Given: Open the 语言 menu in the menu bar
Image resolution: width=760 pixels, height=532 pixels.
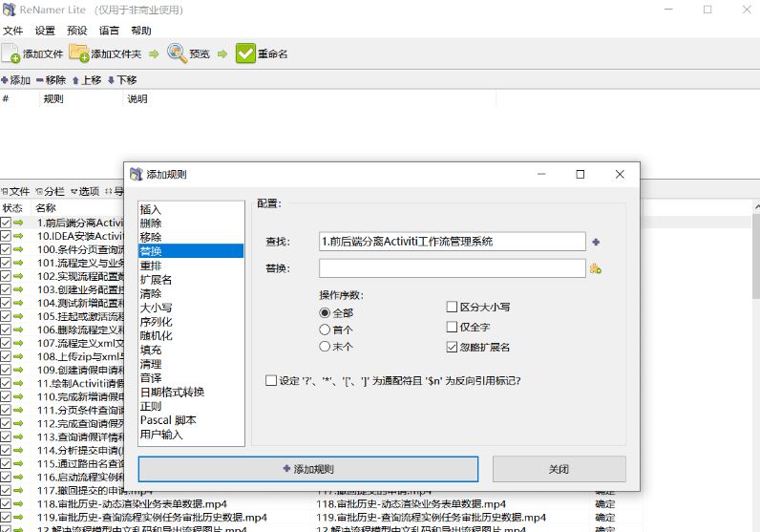Looking at the screenshot, I should pos(109,31).
